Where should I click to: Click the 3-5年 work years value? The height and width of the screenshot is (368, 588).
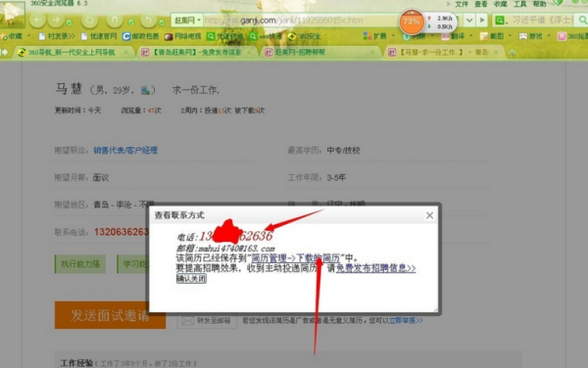336,177
